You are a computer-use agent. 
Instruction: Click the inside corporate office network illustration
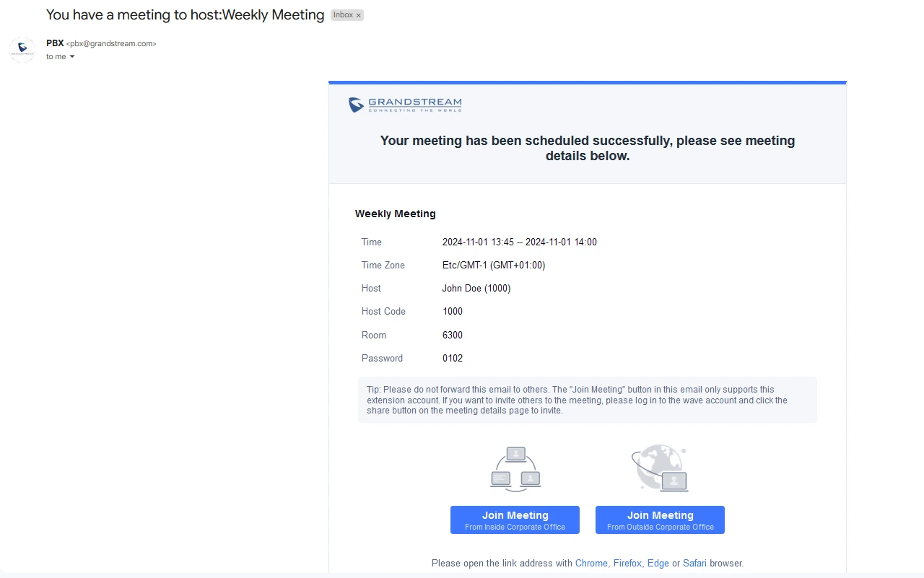coord(515,469)
